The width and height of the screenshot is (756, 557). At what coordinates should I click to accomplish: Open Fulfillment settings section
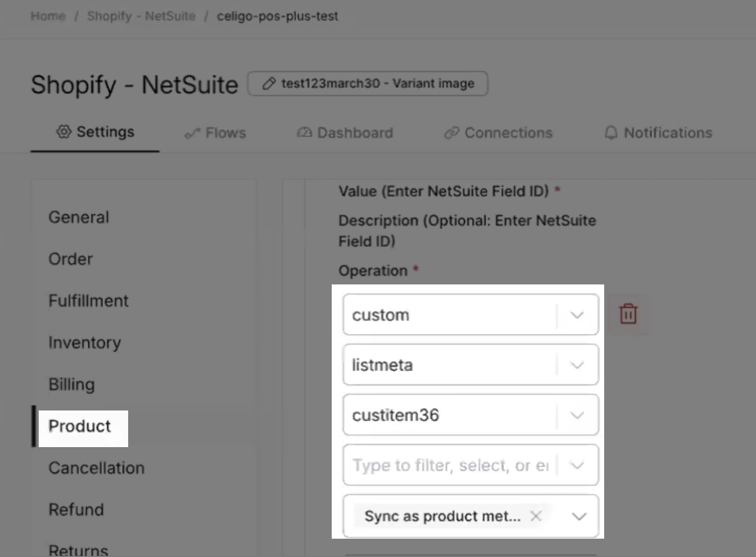[88, 301]
